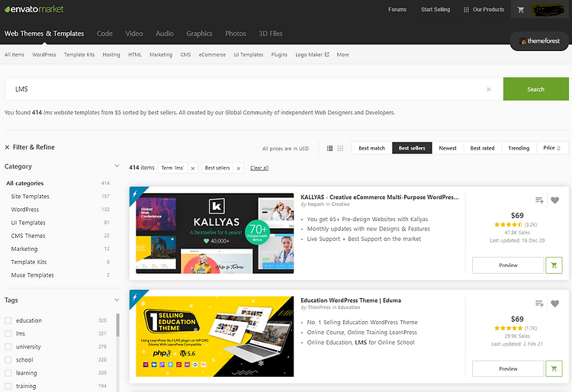Switch to the Graphics marketplace tab

click(199, 34)
